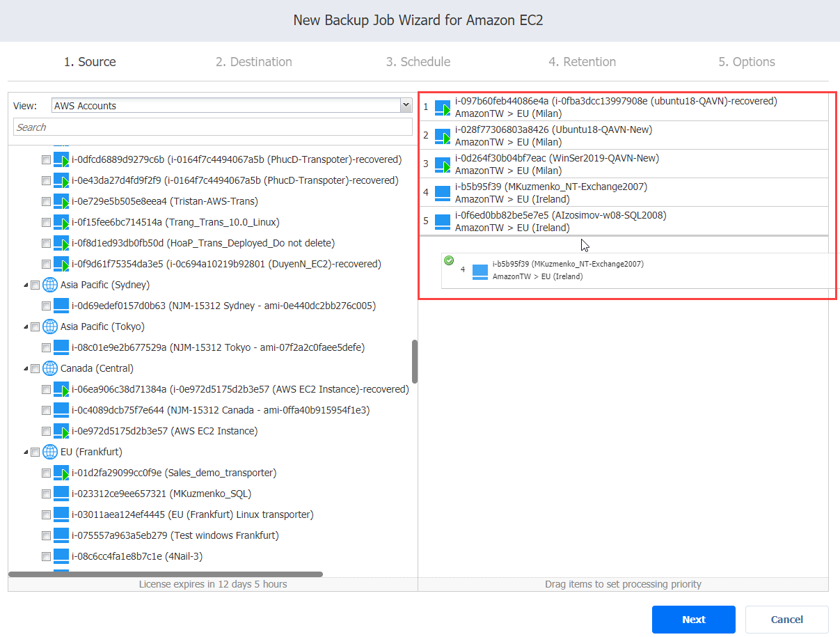Tick the Asia Pacific (Sydney) region checkbox
Viewport: 840px width, 637px height.
pyautogui.click(x=35, y=285)
